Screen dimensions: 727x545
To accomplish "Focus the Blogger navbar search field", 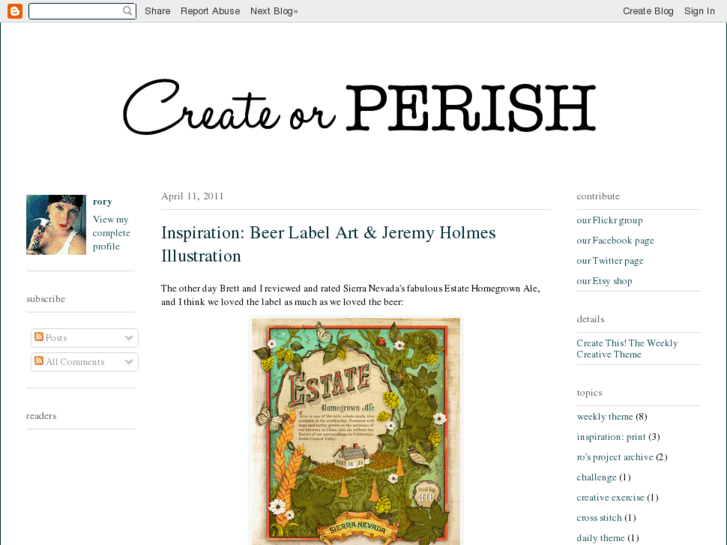I will coord(82,11).
